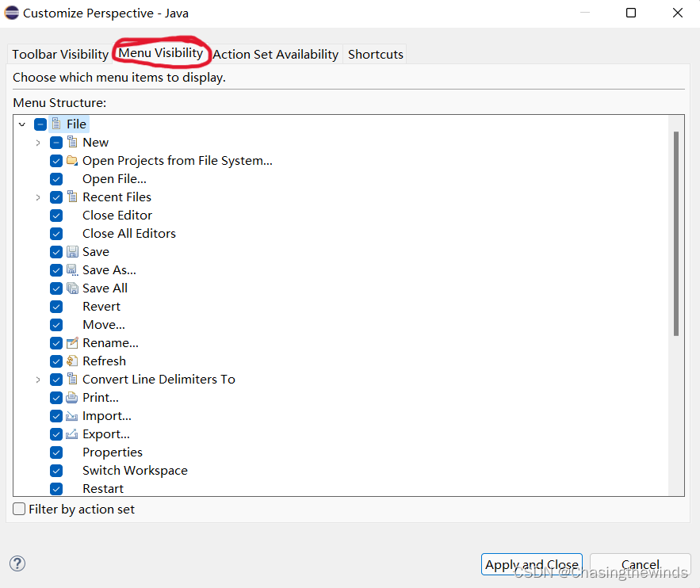Close the Customize Perspective dialog
The width and height of the screenshot is (700, 588).
pyautogui.click(x=678, y=13)
